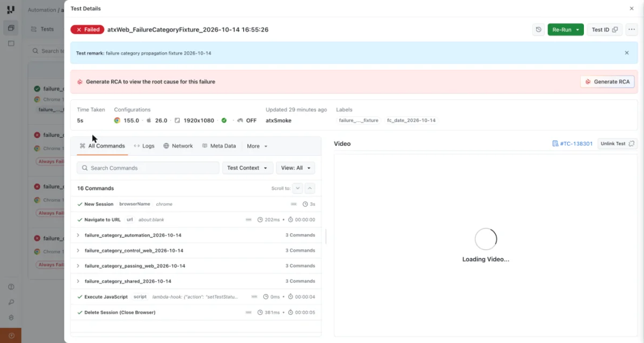
Task: Focus the Search Commands field
Action: click(148, 168)
